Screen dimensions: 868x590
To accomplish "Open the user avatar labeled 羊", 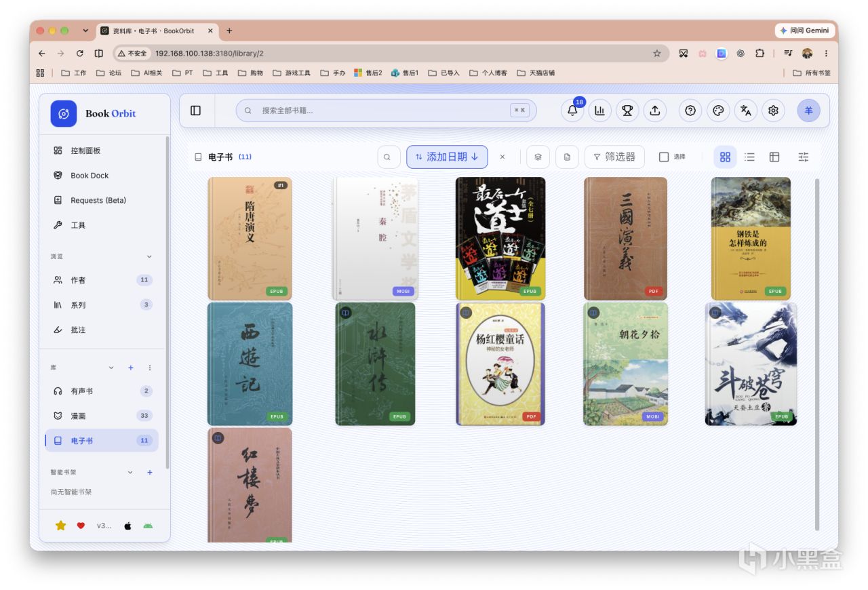I will [808, 111].
